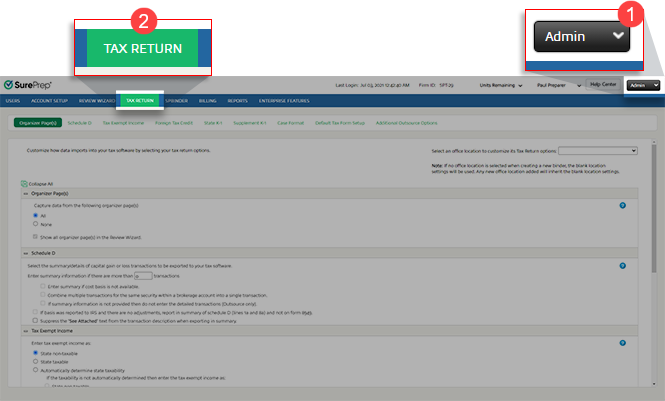The image size is (665, 401).
Task: Switch to the Supplement K-1 tab
Action: 250,123
